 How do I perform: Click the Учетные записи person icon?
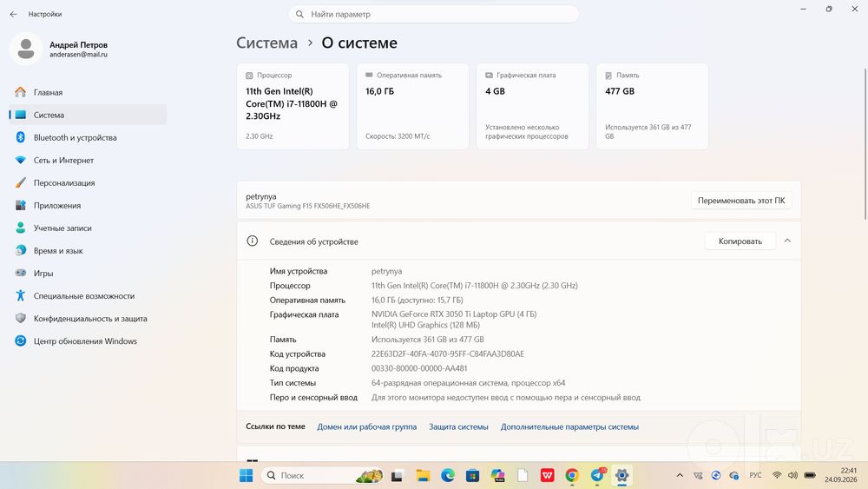(x=21, y=228)
